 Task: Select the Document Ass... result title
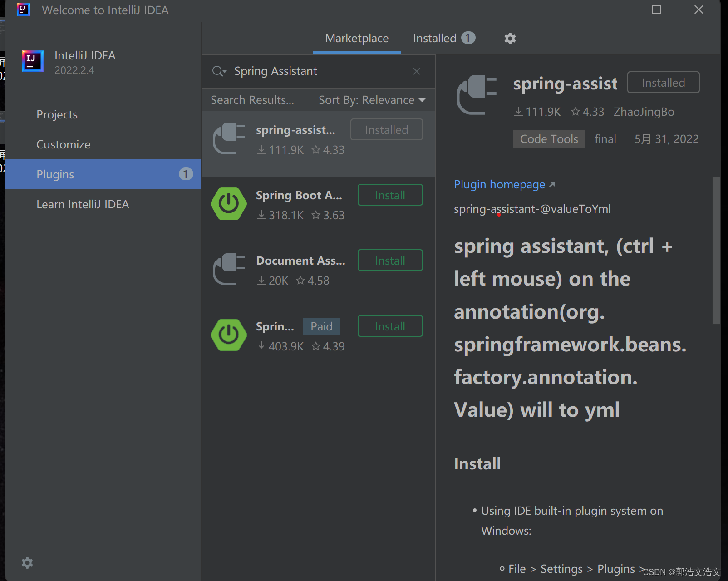[x=300, y=261]
